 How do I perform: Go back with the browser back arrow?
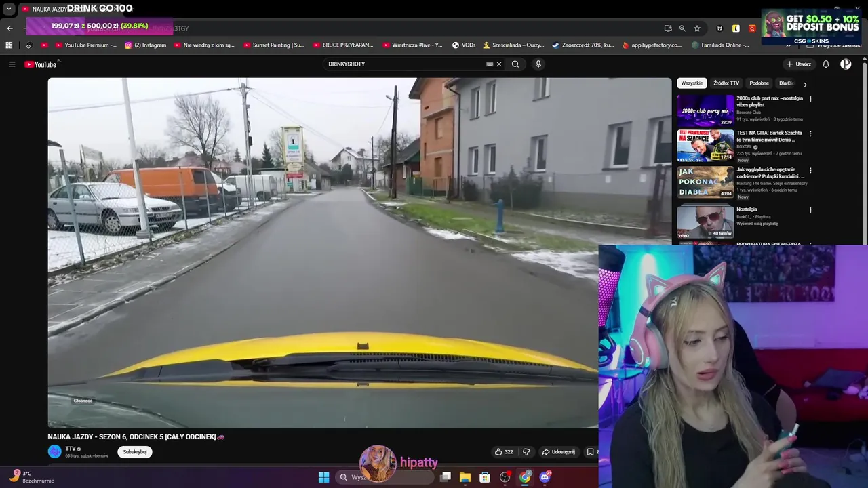point(9,28)
